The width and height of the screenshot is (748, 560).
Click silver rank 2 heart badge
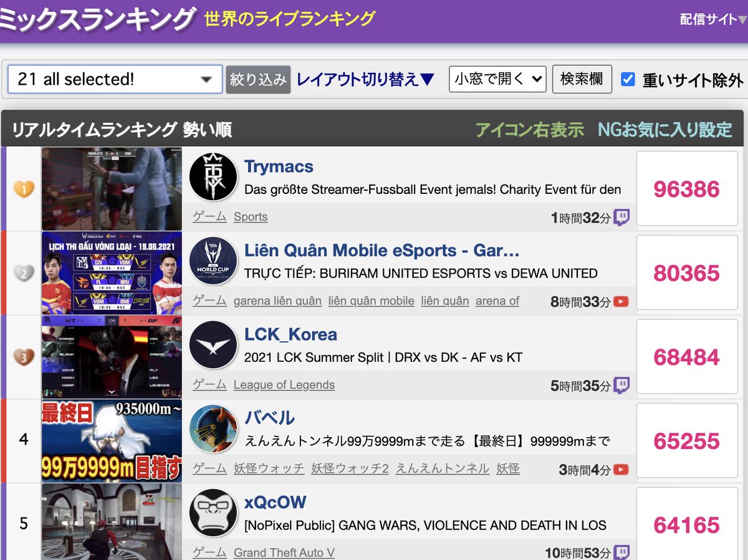coord(24,273)
